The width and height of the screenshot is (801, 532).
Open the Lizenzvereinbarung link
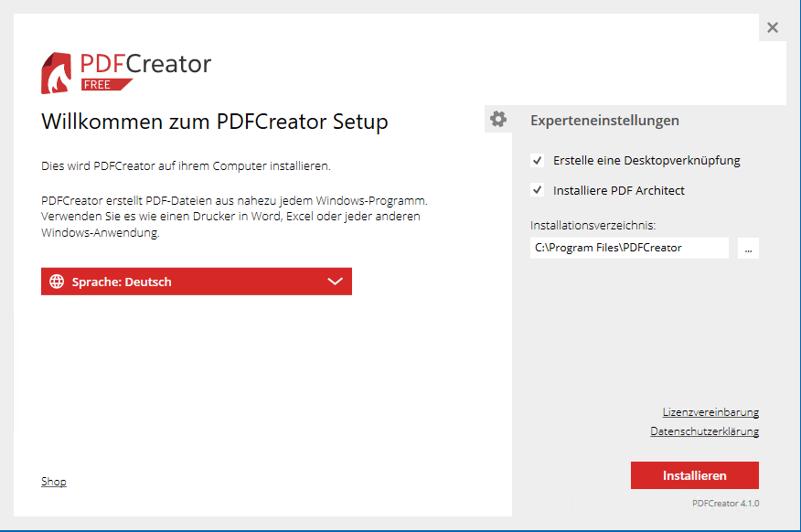pyautogui.click(x=710, y=412)
